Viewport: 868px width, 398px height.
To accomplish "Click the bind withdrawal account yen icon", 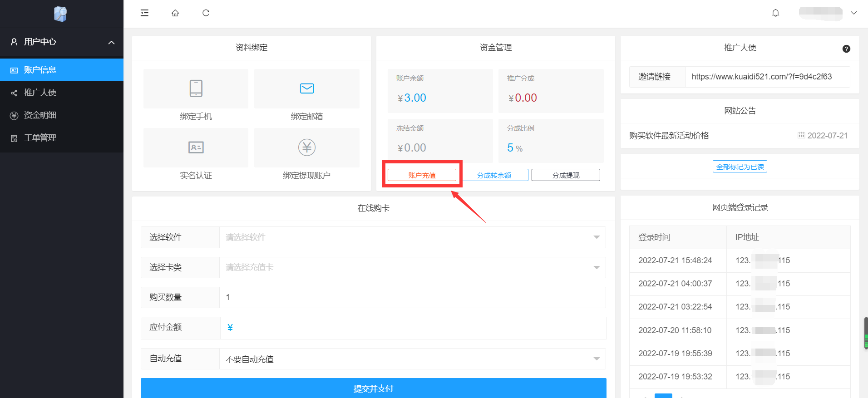I will click(307, 147).
